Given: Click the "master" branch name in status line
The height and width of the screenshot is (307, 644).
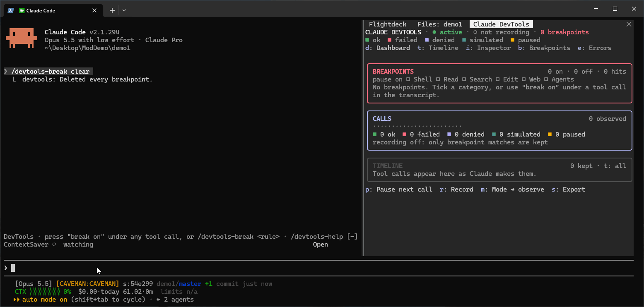Looking at the screenshot, I should [190, 284].
